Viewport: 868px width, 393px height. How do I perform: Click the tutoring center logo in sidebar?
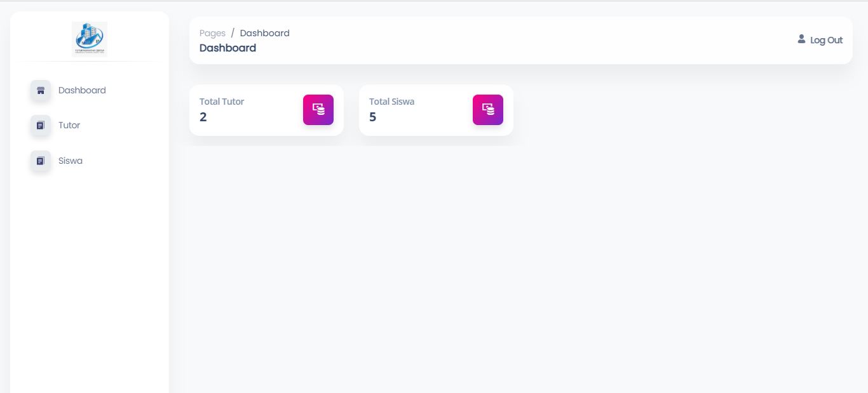coord(90,39)
